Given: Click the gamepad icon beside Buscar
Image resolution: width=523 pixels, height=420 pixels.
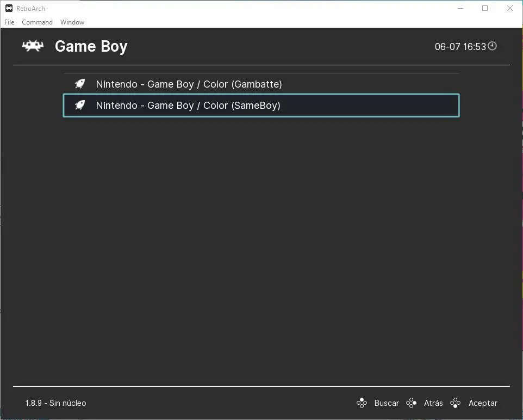Looking at the screenshot, I should (x=362, y=403).
